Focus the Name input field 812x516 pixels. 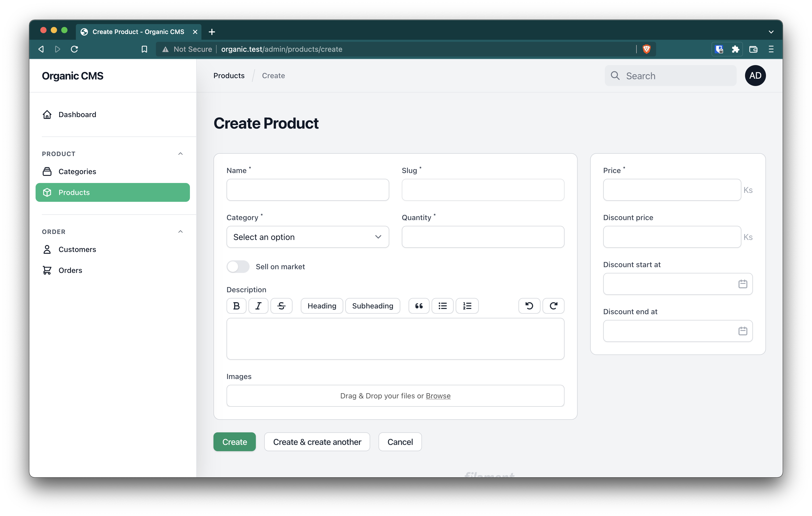pos(308,190)
